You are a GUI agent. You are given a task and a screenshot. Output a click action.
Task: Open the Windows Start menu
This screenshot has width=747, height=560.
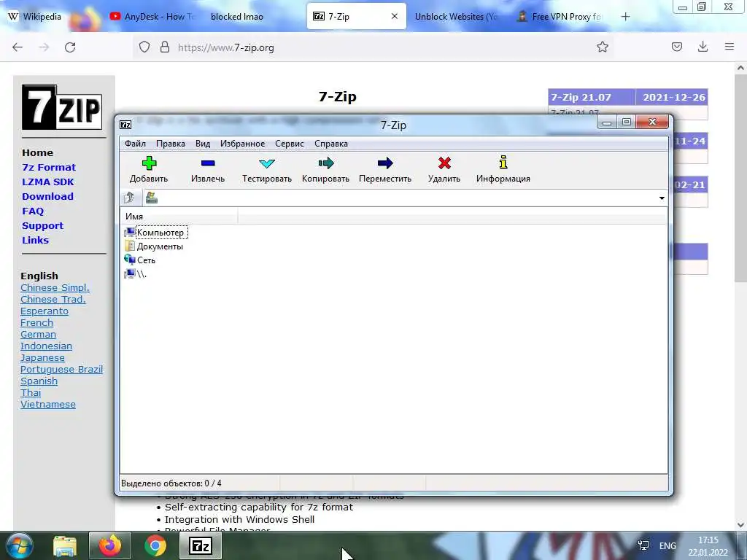coord(19,546)
